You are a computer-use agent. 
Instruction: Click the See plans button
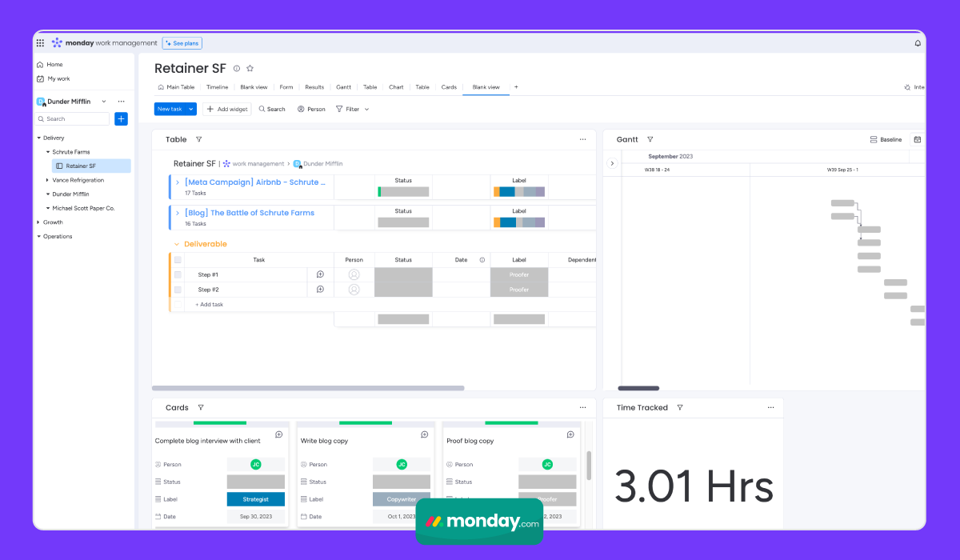[x=182, y=43]
